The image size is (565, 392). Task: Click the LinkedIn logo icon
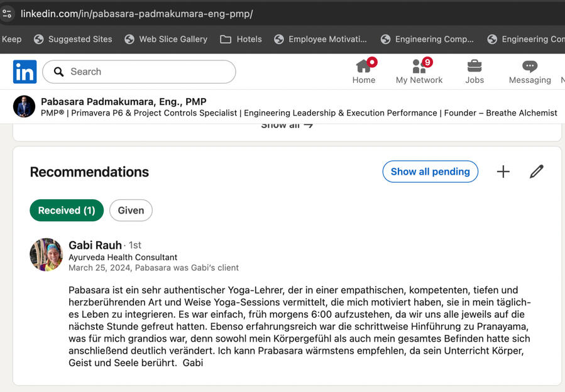(25, 72)
